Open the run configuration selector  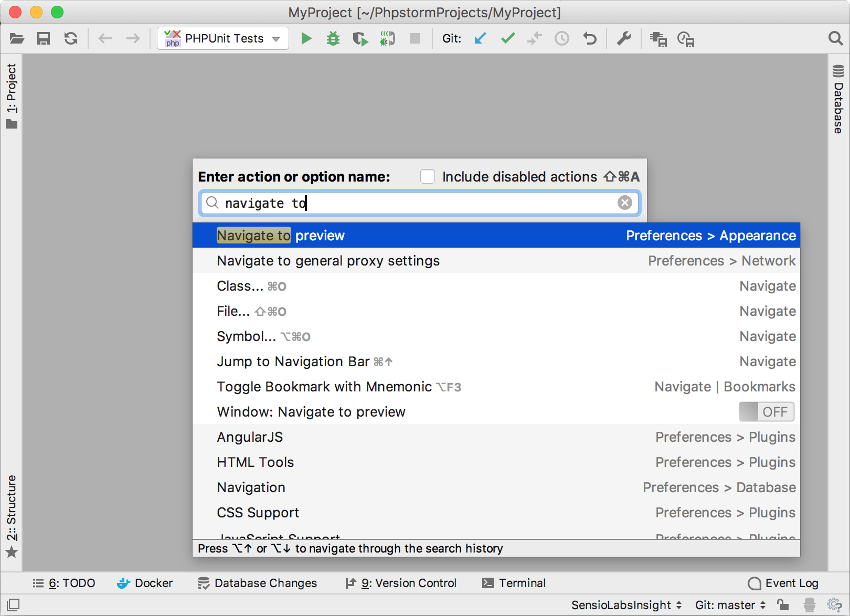pyautogui.click(x=222, y=38)
